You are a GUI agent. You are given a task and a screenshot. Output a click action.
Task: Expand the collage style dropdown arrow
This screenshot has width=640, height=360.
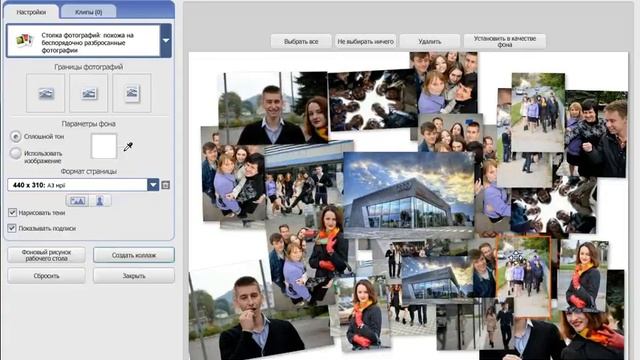[166, 40]
